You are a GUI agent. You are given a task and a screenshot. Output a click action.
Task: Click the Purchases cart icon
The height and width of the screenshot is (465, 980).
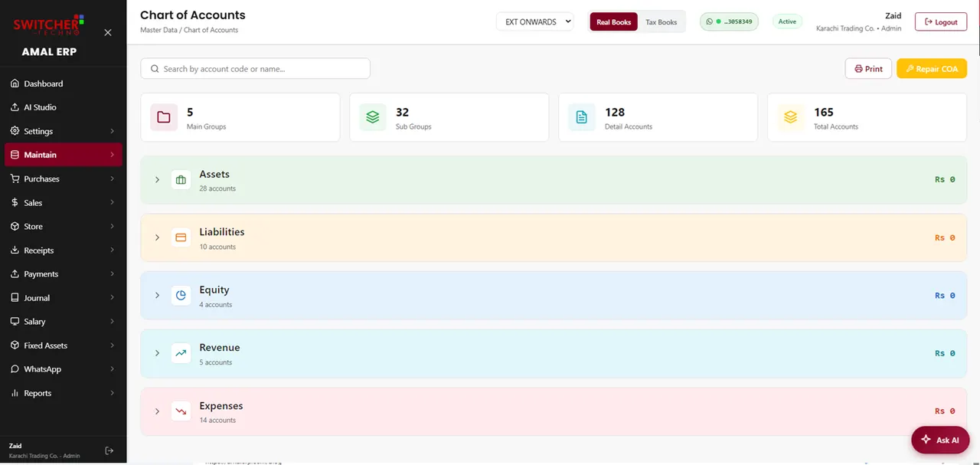pos(15,178)
